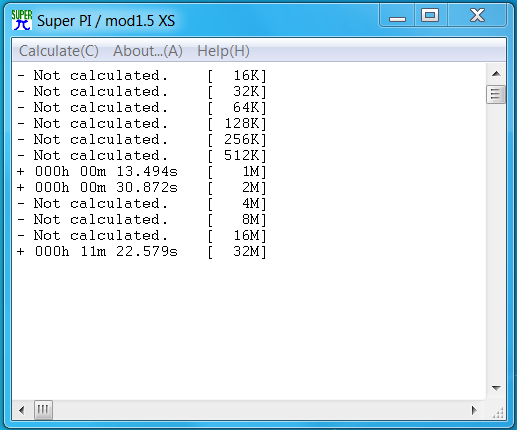The image size is (517, 430).
Task: Click the horizontal scrollbar right arrow
Action: (474, 410)
